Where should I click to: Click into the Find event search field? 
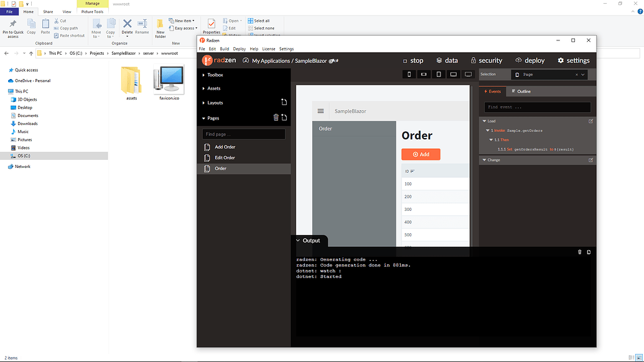[536, 107]
